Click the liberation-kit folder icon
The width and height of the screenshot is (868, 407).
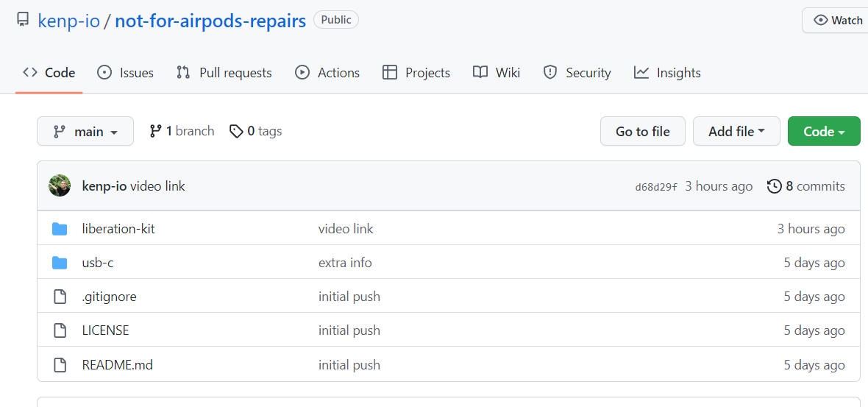point(60,229)
